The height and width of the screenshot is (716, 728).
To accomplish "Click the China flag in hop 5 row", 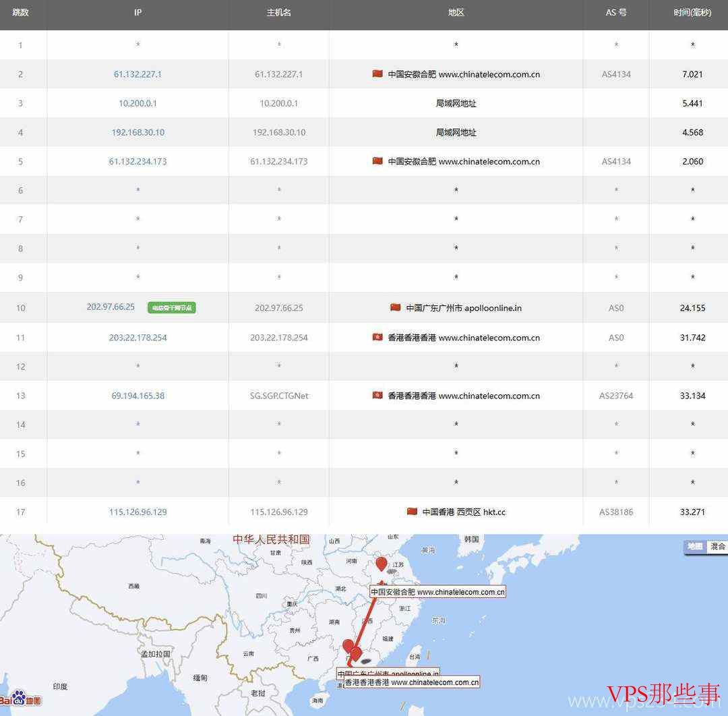I will pos(377,161).
